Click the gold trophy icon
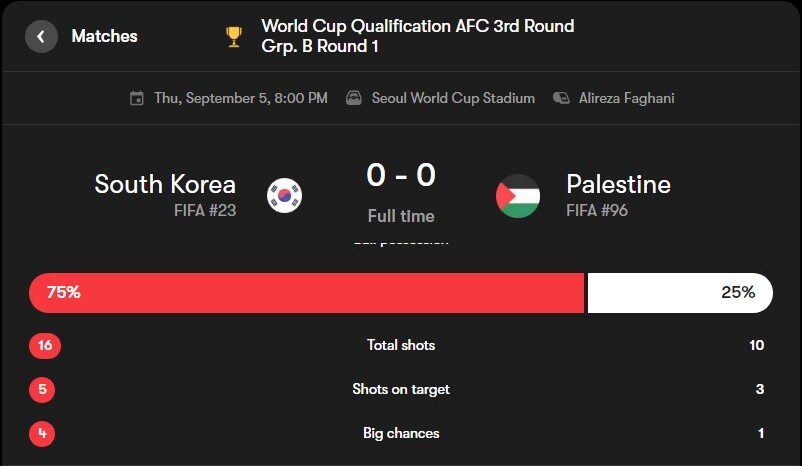The image size is (802, 466). click(x=234, y=37)
